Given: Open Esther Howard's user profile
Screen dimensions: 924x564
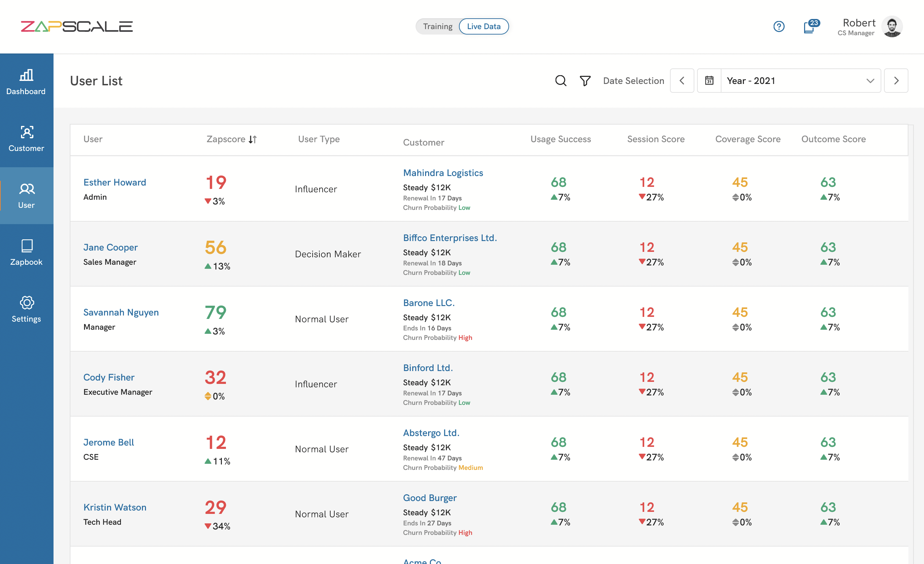Looking at the screenshot, I should pos(115,182).
